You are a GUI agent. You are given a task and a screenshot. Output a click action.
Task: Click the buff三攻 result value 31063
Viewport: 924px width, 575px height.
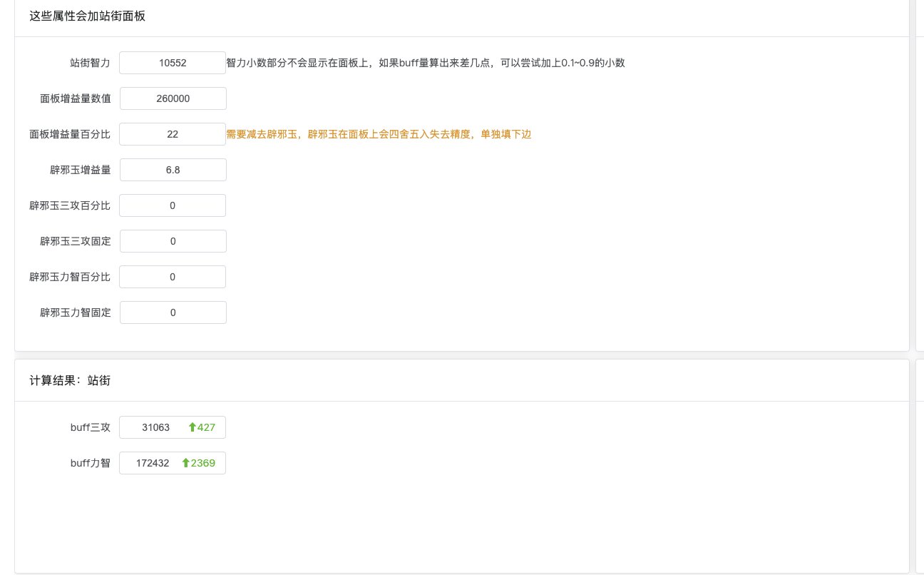click(x=155, y=427)
